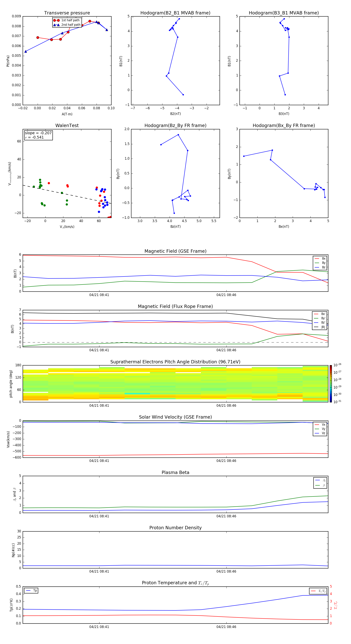The image size is (351, 644).
Task: Click the "Plasma Beta" panel title
Action: tap(175, 473)
